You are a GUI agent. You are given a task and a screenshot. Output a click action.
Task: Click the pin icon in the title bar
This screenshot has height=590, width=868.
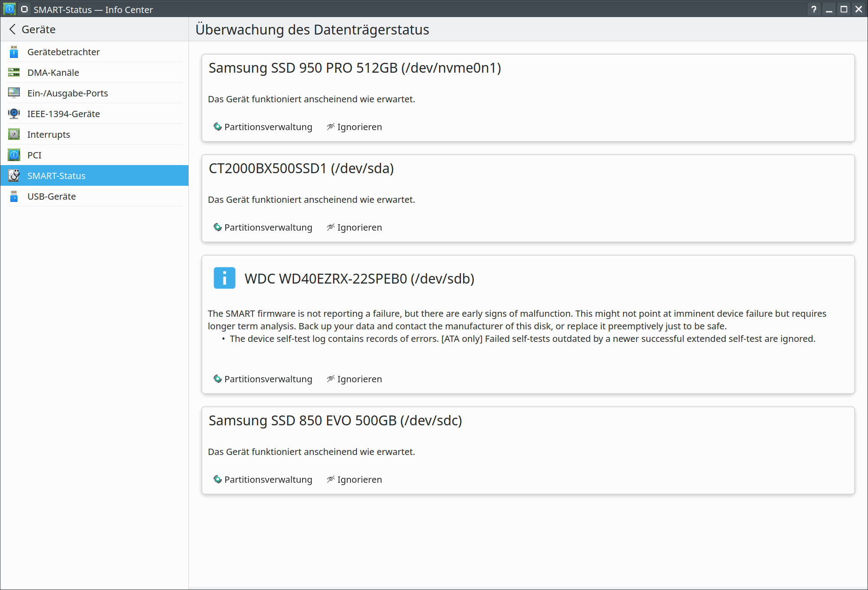[x=25, y=9]
